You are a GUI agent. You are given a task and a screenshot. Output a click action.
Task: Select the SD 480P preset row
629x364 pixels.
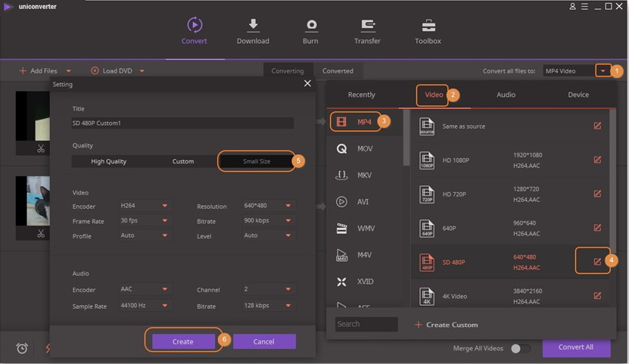coord(510,262)
